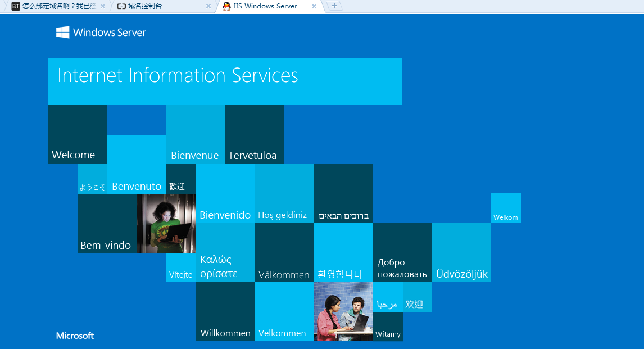Click the Välkommen tile

click(284, 253)
